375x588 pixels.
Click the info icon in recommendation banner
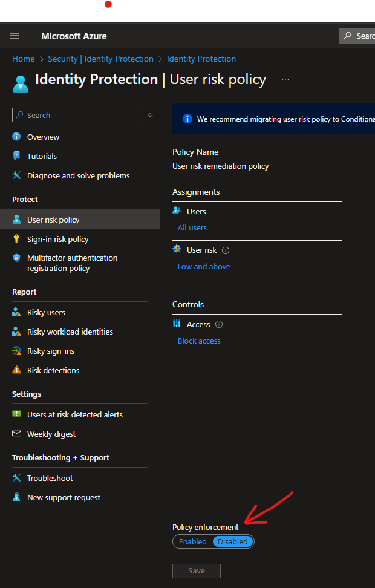[x=187, y=119]
